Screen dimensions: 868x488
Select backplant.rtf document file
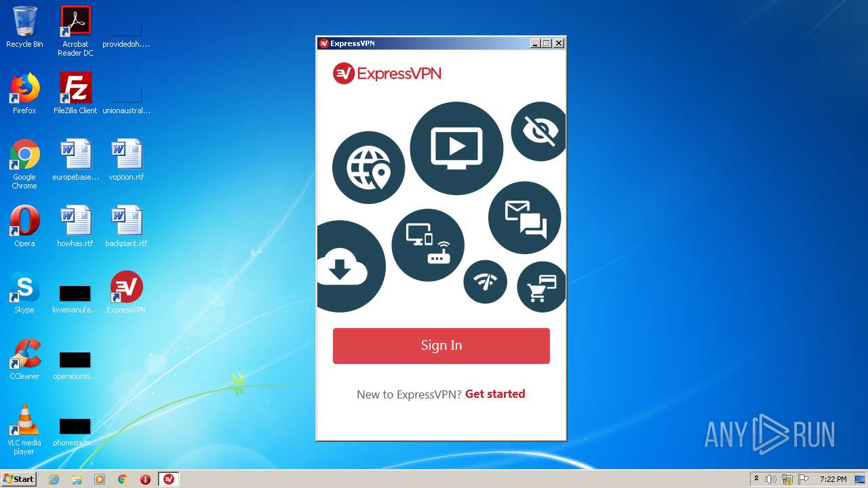(126, 226)
